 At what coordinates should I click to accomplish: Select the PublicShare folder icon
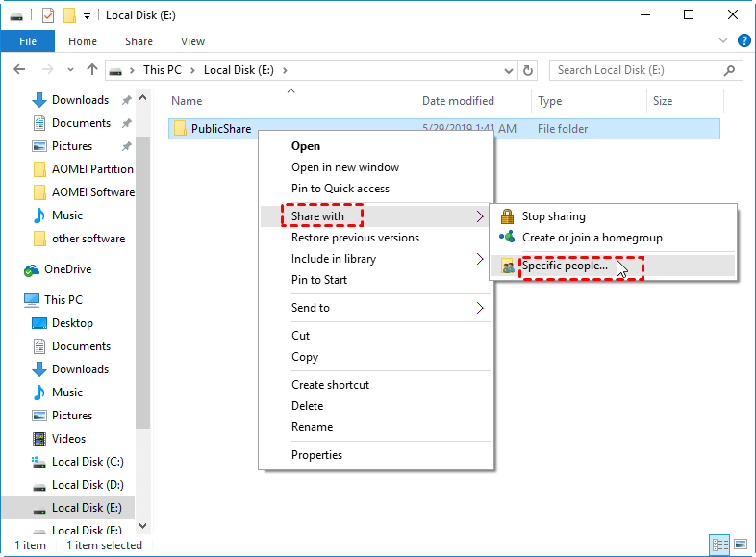pyautogui.click(x=180, y=128)
